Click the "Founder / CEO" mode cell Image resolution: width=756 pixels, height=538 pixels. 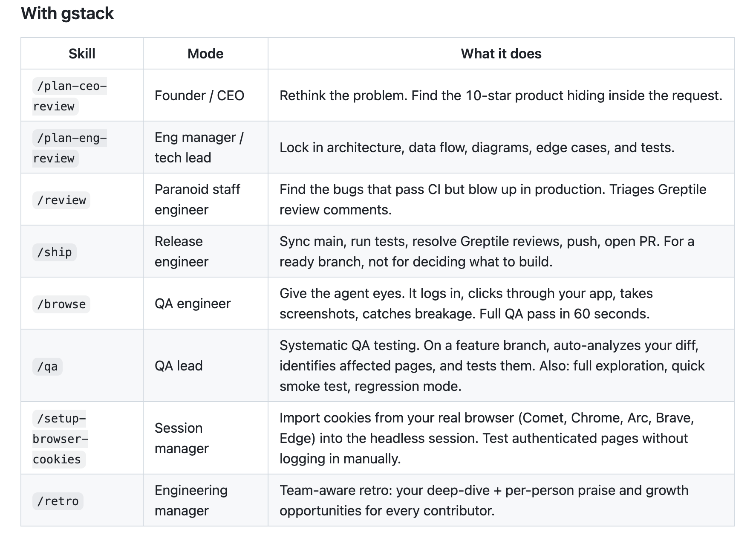click(199, 95)
